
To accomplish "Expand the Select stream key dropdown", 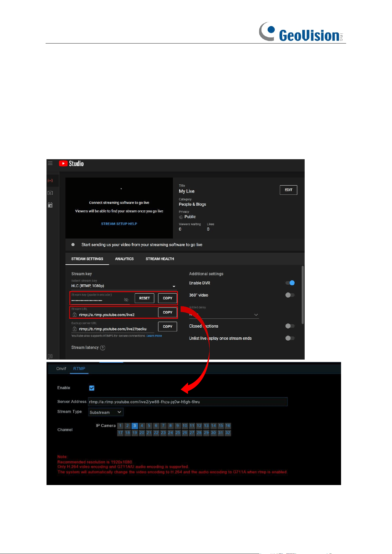I will tap(123, 286).
